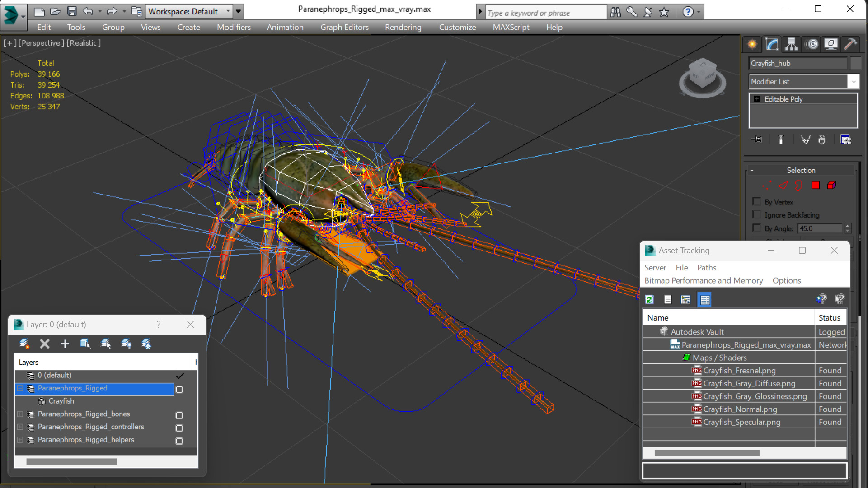The height and width of the screenshot is (488, 868).
Task: Open the Modifiers menu
Action: (234, 27)
